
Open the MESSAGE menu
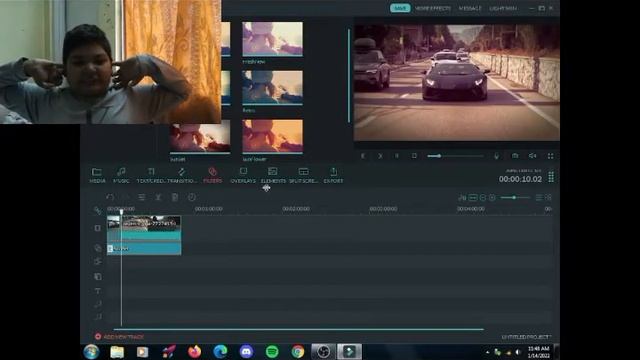[470, 8]
